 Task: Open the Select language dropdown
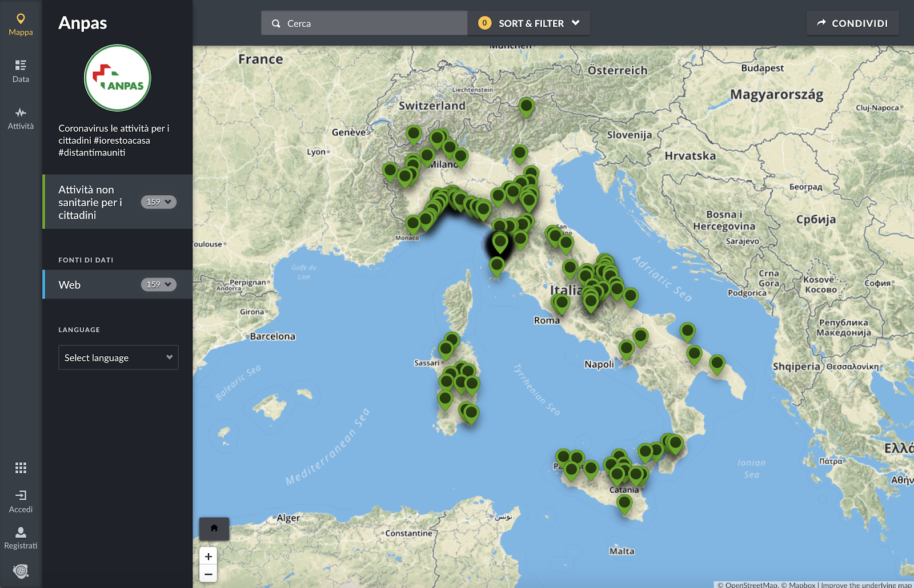click(x=118, y=357)
